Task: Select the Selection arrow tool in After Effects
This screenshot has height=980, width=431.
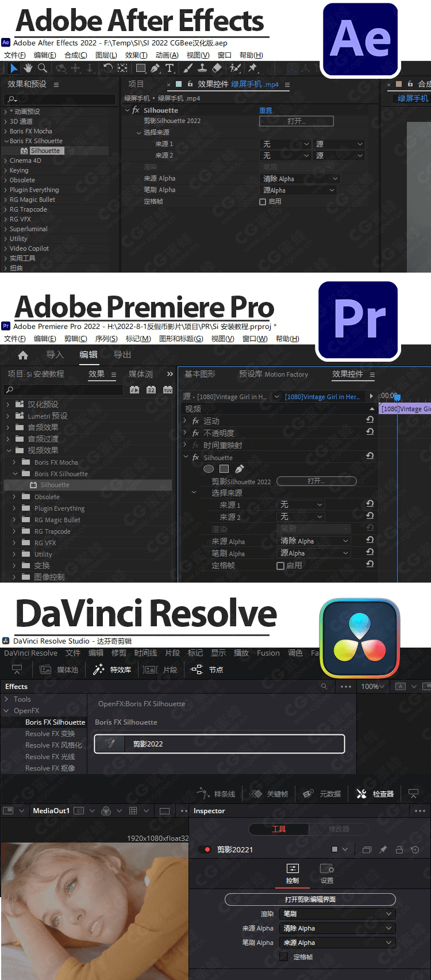Action: pos(14,68)
